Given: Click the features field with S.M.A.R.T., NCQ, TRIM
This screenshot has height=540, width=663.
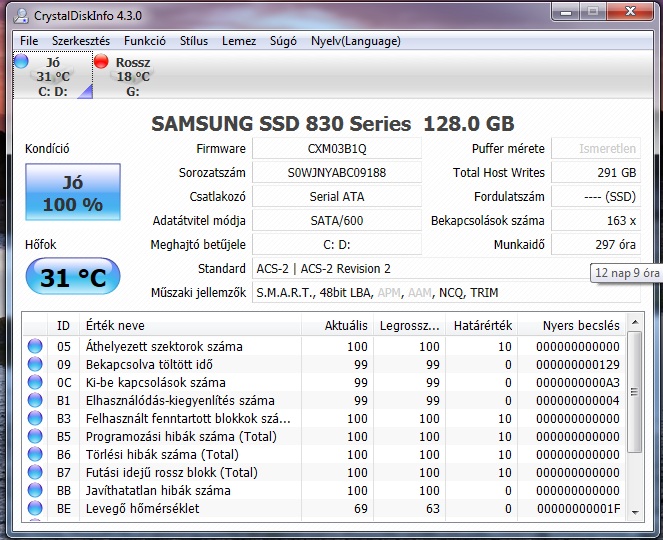Looking at the screenshot, I should click(x=446, y=293).
